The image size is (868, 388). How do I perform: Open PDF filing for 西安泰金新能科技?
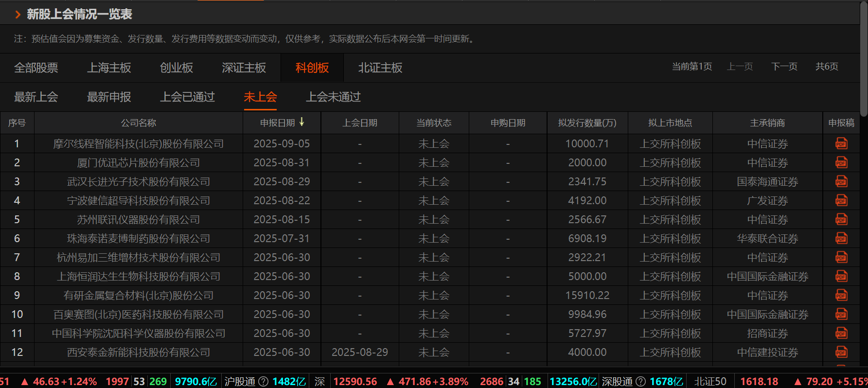pyautogui.click(x=841, y=352)
